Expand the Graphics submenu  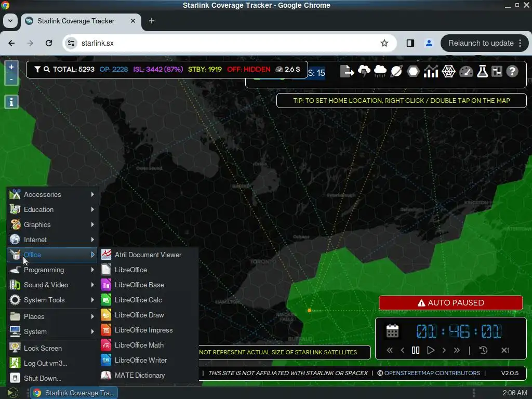(x=52, y=224)
